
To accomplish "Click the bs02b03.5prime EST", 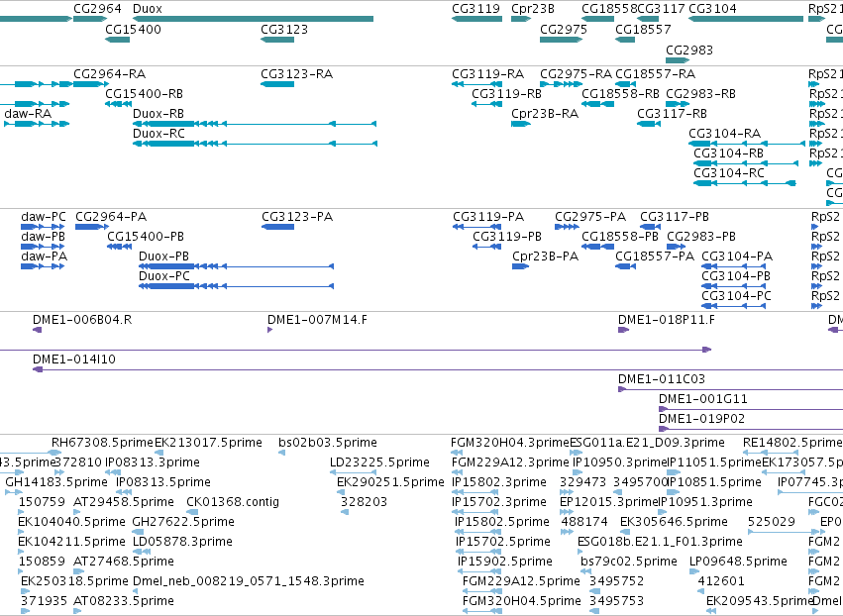I will coord(281,453).
